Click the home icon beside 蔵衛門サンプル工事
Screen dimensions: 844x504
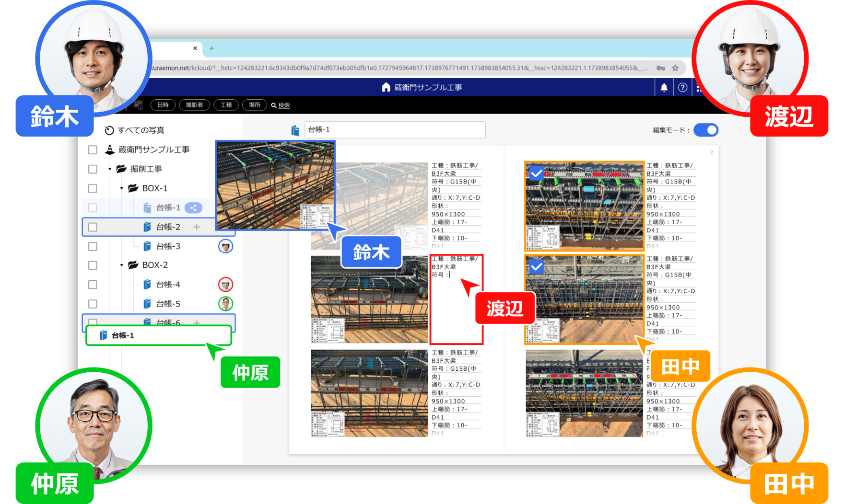click(x=386, y=87)
